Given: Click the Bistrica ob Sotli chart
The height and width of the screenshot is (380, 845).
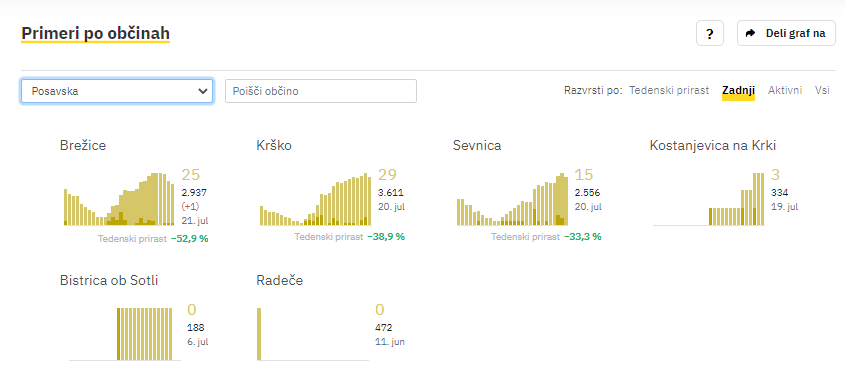Looking at the screenshot, I should click(125, 334).
